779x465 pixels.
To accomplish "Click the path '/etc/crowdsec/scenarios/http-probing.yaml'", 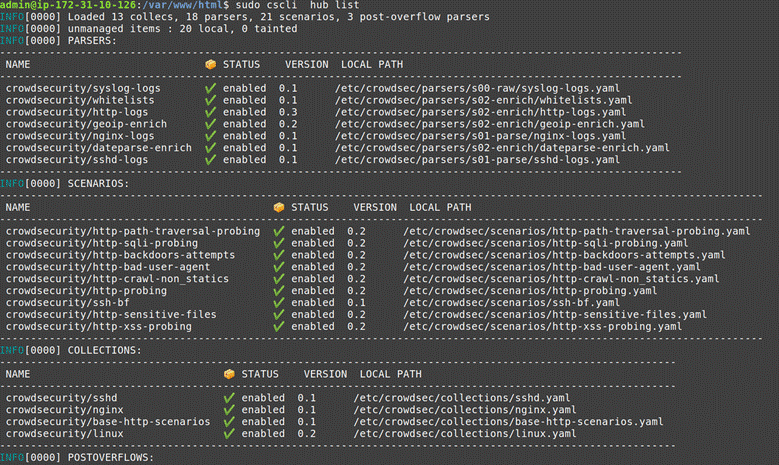I will coord(530,291).
